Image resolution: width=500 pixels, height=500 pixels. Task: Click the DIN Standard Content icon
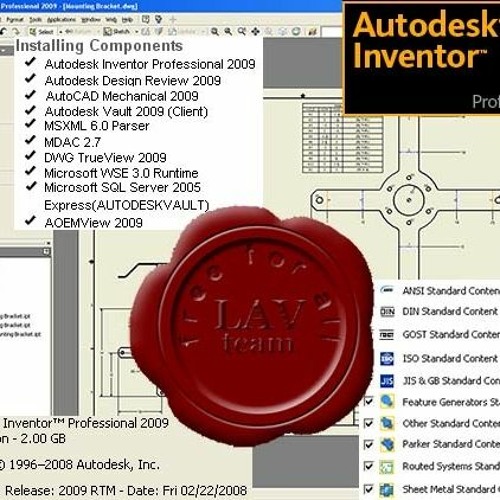tap(387, 312)
